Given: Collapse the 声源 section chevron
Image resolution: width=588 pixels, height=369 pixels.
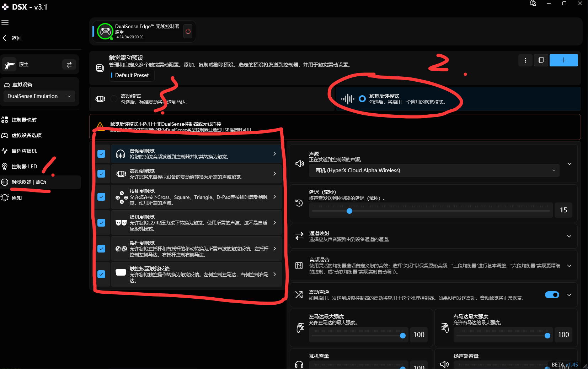Looking at the screenshot, I should coord(569,164).
